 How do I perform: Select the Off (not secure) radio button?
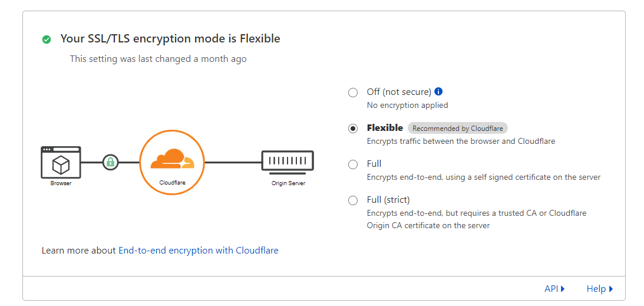(x=353, y=93)
